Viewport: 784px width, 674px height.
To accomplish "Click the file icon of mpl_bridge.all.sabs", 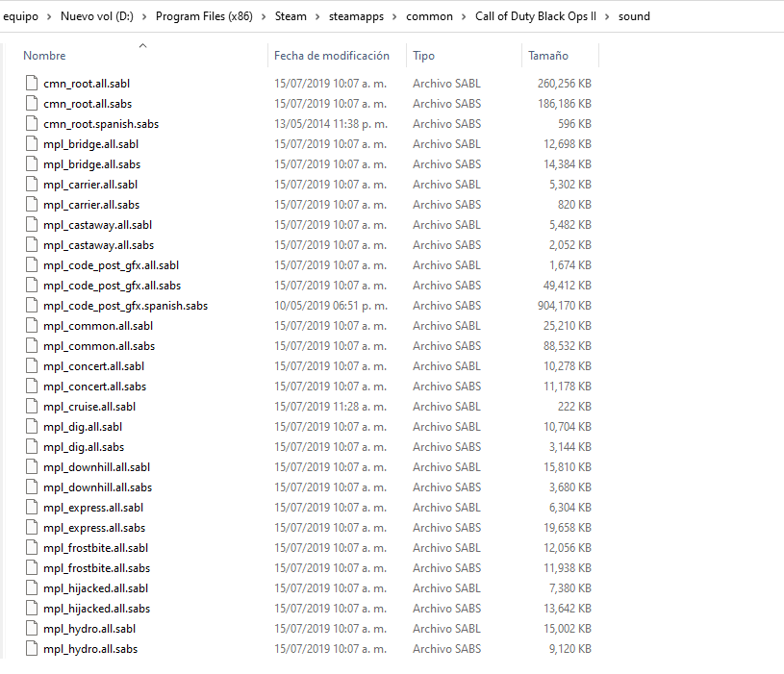I will click(32, 163).
